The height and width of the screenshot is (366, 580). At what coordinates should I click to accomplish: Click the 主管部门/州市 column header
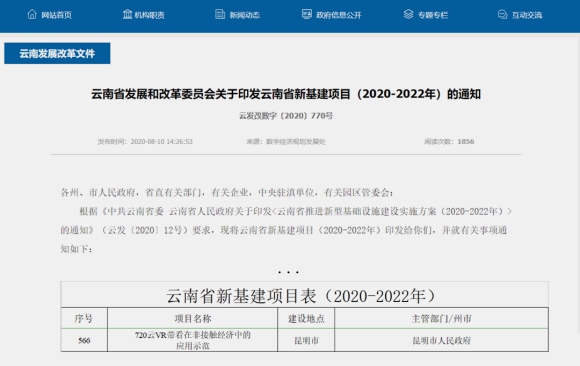442,318
